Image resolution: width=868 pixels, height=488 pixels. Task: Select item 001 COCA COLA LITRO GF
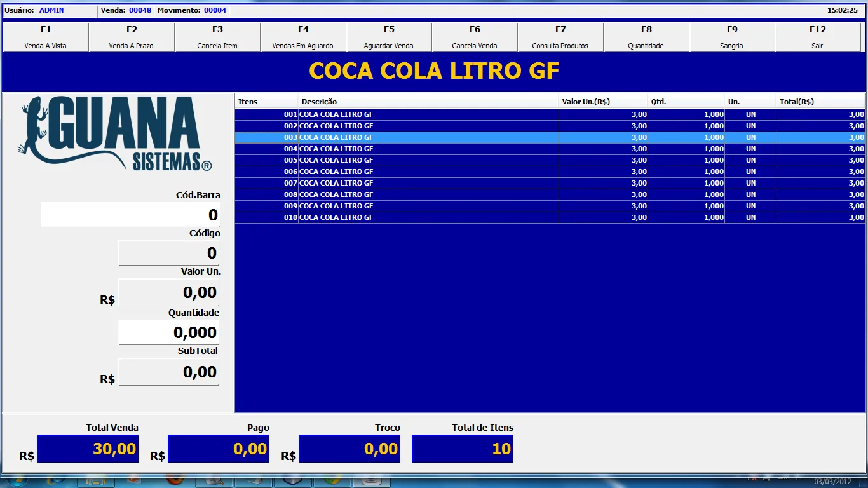(550, 114)
